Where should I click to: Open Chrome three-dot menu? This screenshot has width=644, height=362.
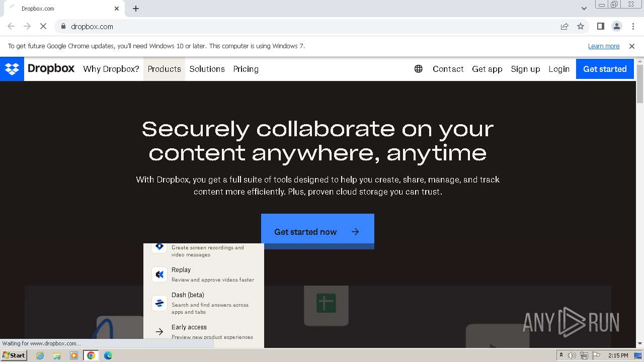[x=632, y=26]
